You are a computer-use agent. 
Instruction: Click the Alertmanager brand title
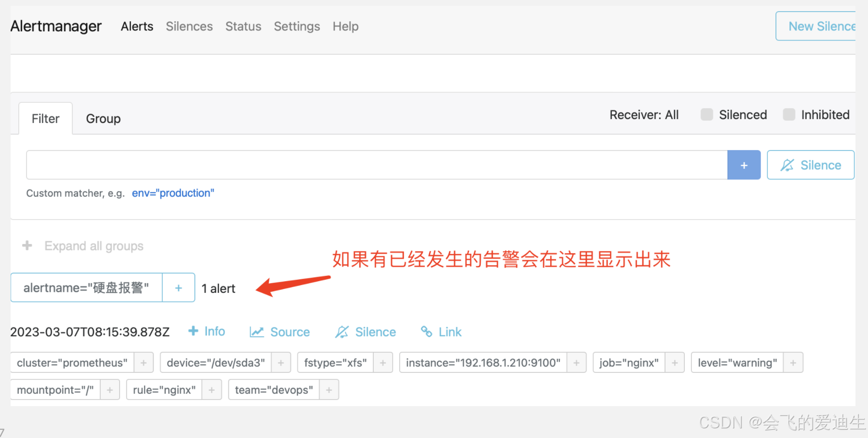[56, 26]
